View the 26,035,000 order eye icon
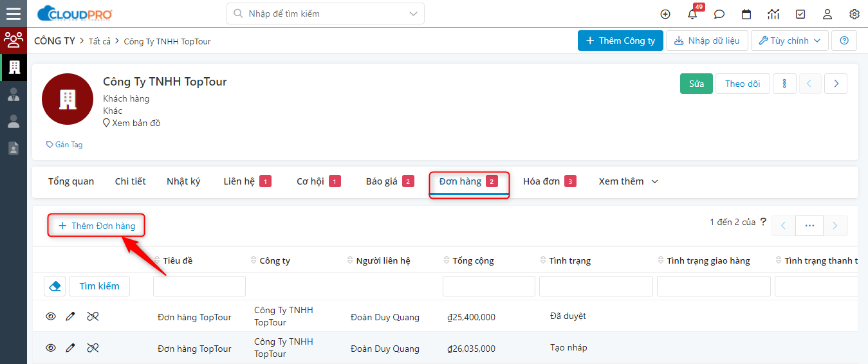Viewport: 868px width, 364px height. click(51, 348)
